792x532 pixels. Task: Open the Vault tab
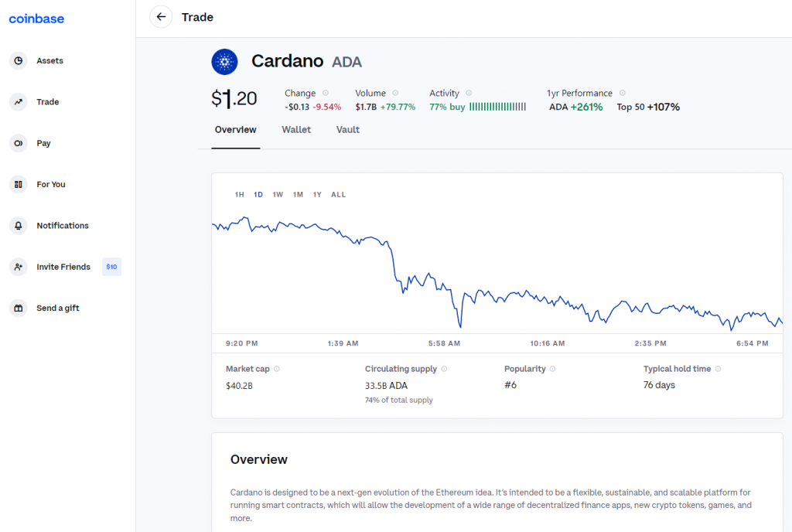[347, 130]
